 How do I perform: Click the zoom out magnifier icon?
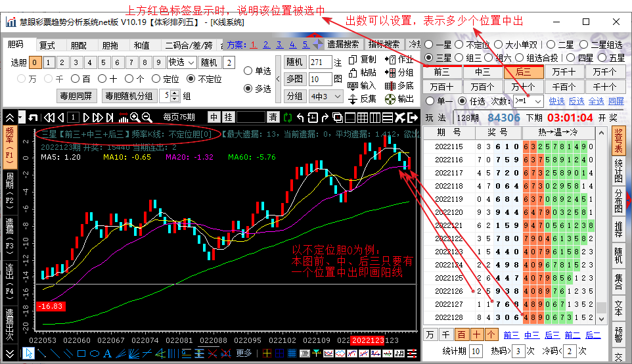pyautogui.click(x=147, y=117)
